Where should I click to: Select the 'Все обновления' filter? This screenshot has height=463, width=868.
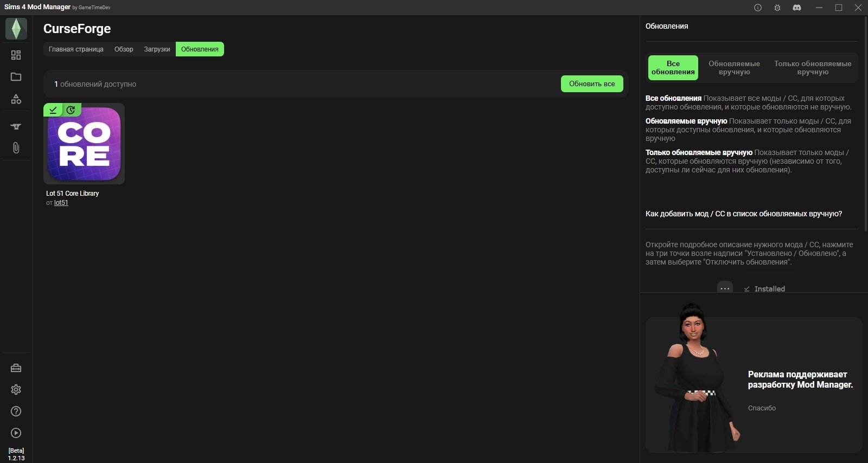pos(673,68)
